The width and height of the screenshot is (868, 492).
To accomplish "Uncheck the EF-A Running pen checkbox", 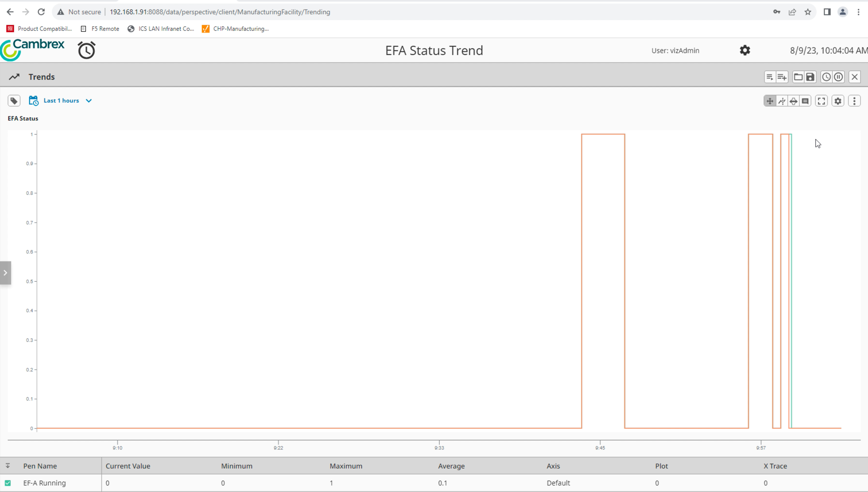I will 8,483.
